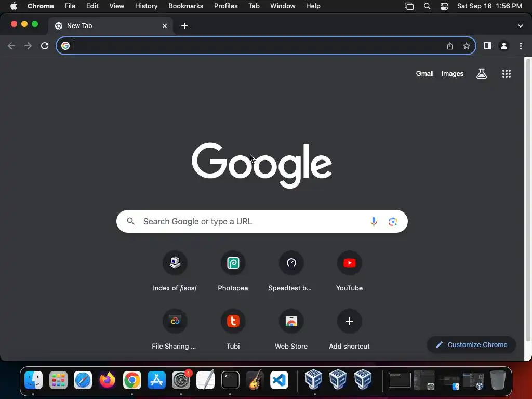Open the Photopea shortcut
This screenshot has height=399, width=532.
(x=233, y=271)
